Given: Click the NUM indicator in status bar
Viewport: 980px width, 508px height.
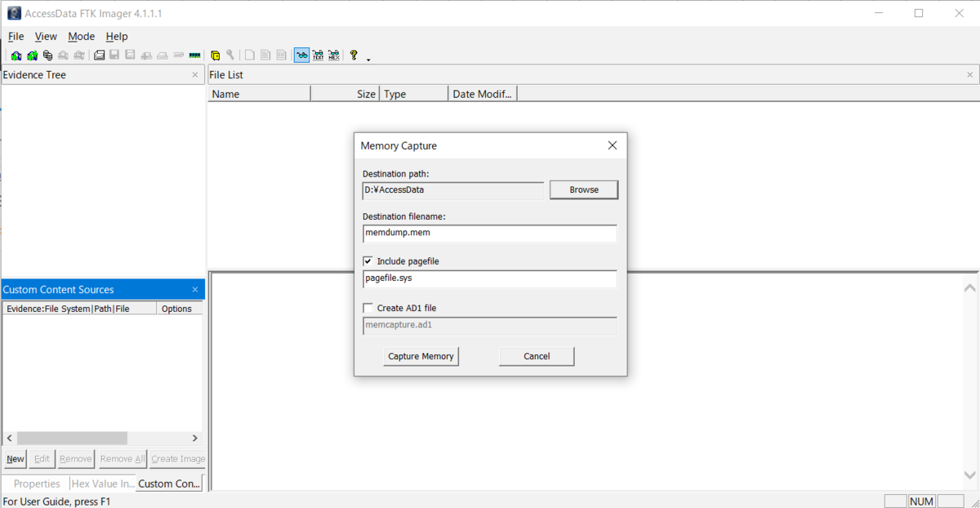Looking at the screenshot, I should tap(922, 501).
